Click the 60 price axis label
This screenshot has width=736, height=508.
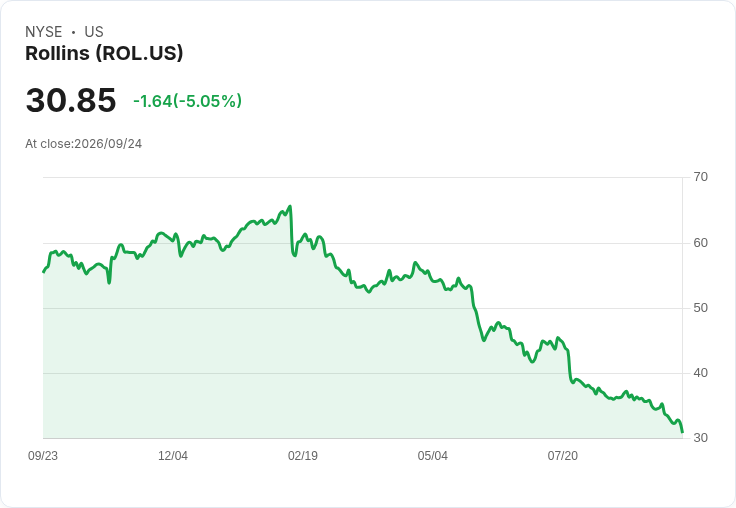point(700,243)
